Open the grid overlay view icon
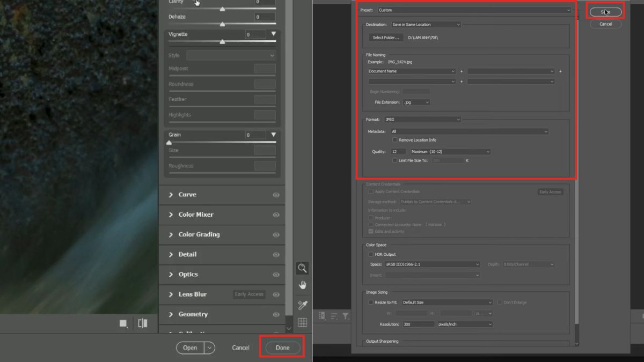This screenshot has height=362, width=644. (302, 322)
